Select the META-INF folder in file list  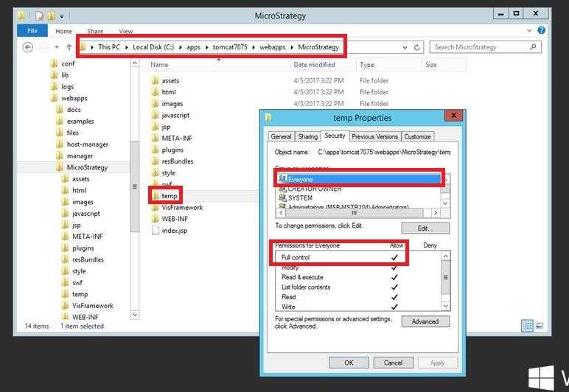point(177,139)
